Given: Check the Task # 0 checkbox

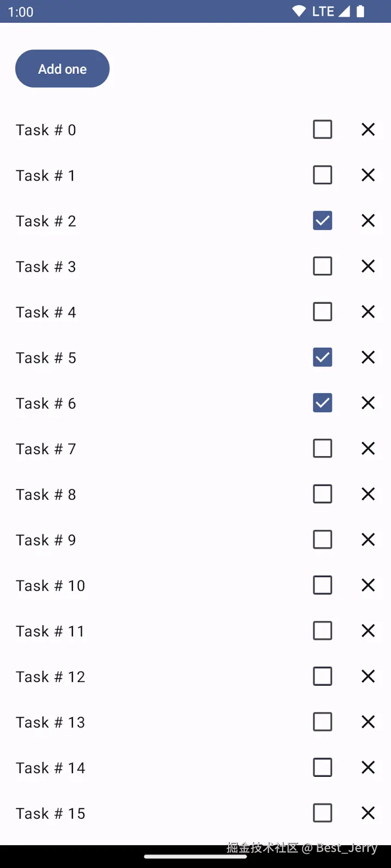Looking at the screenshot, I should 323,130.
